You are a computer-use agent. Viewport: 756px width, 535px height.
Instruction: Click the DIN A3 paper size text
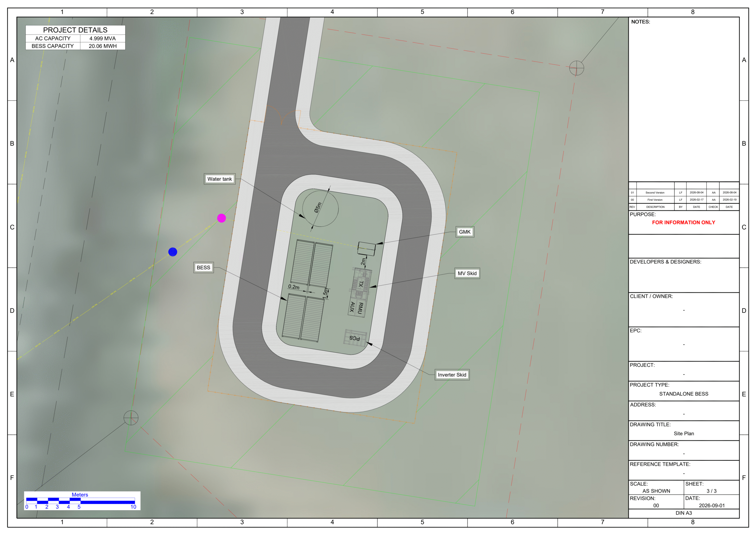click(684, 513)
